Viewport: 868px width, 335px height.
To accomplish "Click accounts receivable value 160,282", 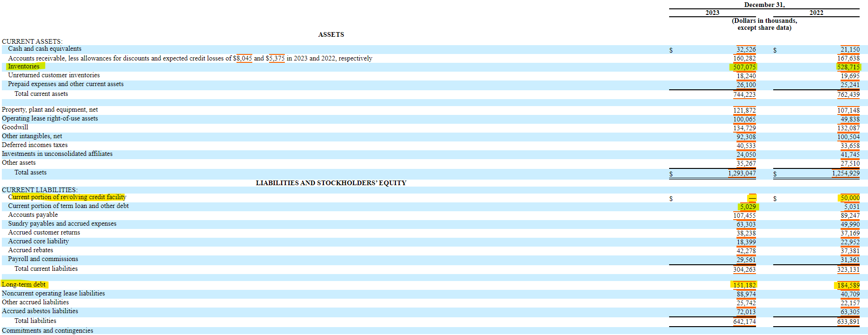I will (x=744, y=58).
